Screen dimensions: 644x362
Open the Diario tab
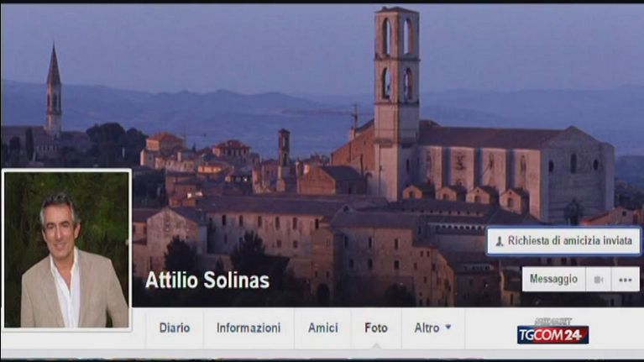[x=175, y=328]
